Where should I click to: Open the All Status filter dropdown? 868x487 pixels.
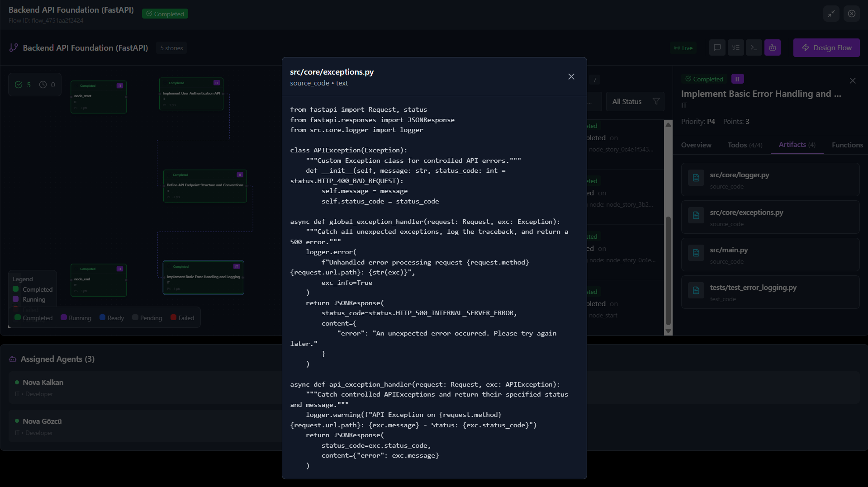point(635,101)
